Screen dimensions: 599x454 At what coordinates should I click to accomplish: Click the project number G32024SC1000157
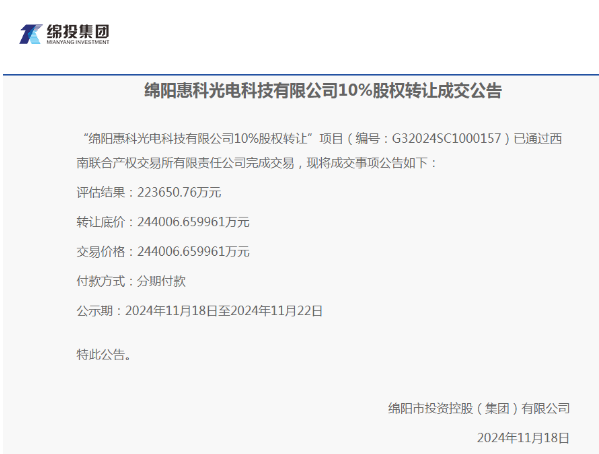click(446, 138)
